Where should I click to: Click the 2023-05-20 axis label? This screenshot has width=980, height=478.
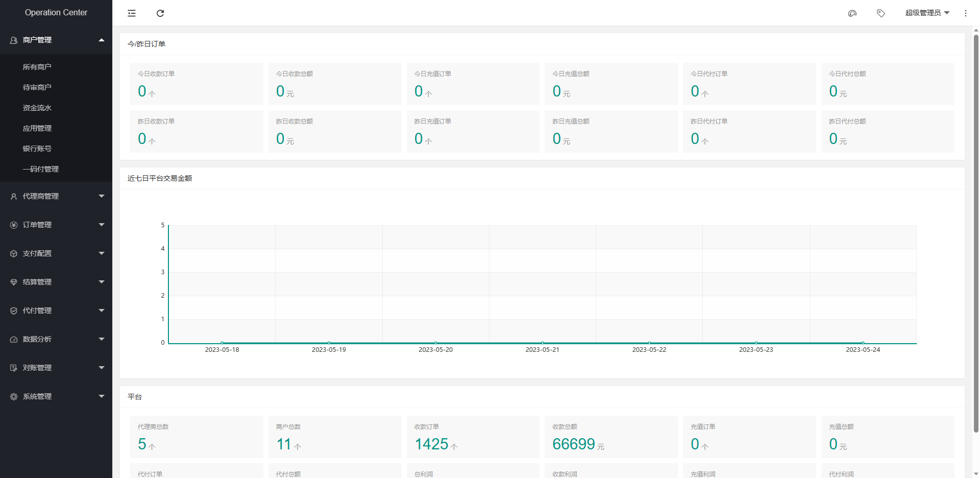[x=435, y=350]
